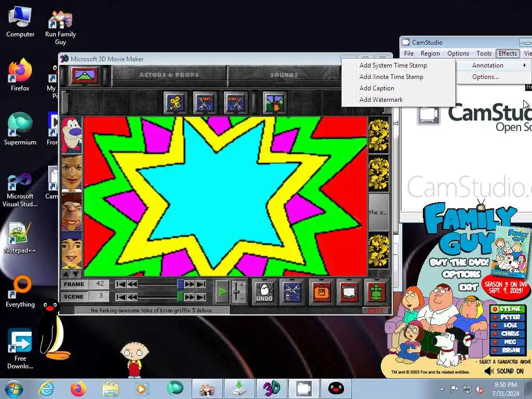Viewport: 532px width, 399px height.
Task: Click the red EXIT label in Movie Maker
Action: click(376, 311)
